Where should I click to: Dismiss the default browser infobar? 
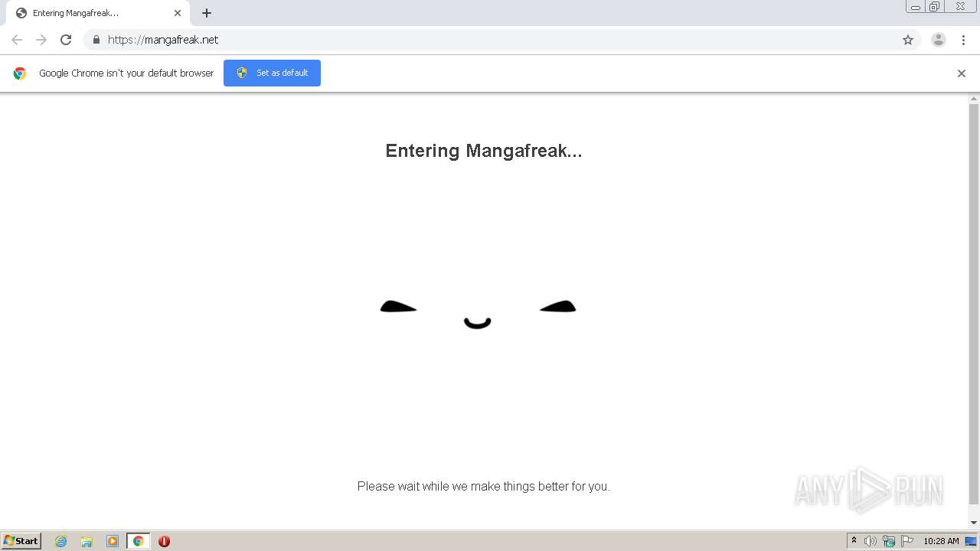pos(962,73)
